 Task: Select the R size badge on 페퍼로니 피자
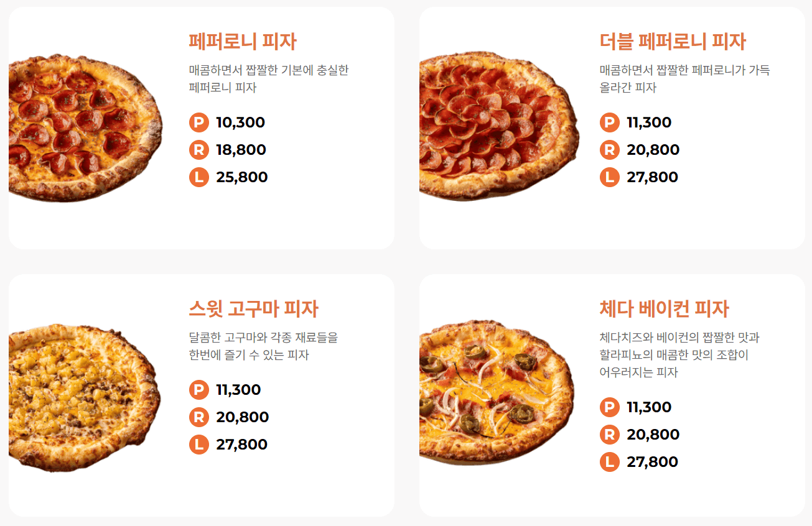[x=198, y=150]
